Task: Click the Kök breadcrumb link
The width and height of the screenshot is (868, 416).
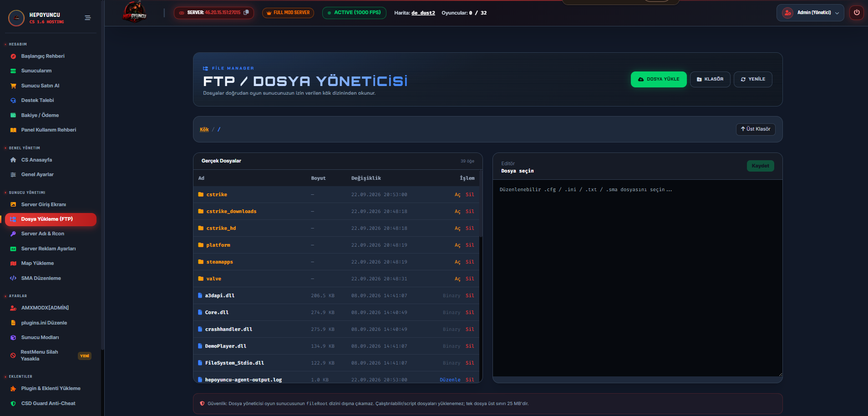Action: coord(204,129)
